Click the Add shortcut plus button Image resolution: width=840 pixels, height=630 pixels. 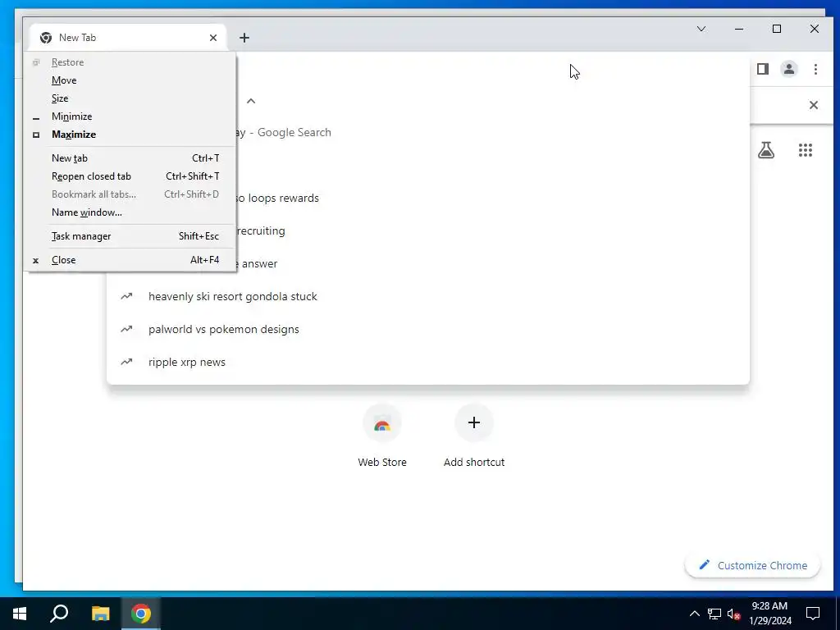click(473, 423)
